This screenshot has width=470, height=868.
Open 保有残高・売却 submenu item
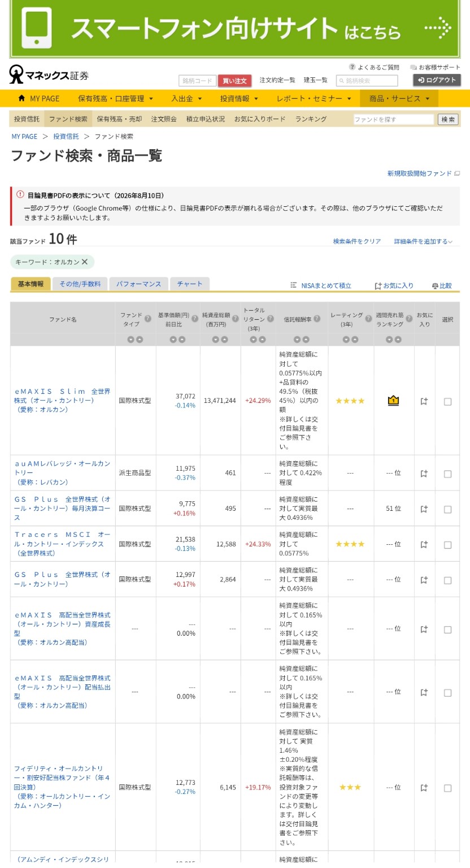(119, 119)
